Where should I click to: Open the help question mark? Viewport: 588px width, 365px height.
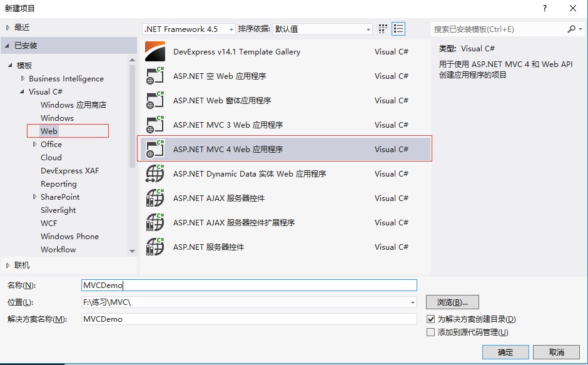point(545,8)
